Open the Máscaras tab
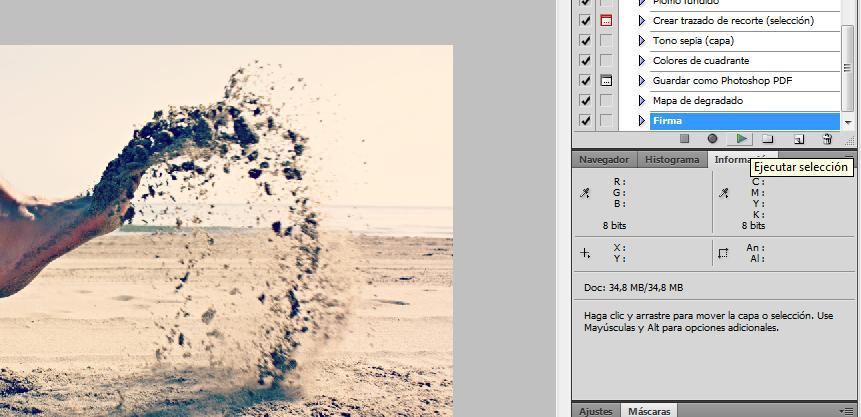 649,412
